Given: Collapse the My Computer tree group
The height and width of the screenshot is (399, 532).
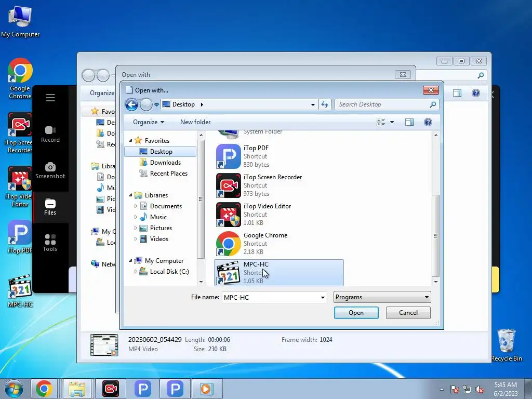Looking at the screenshot, I should pyautogui.click(x=130, y=261).
